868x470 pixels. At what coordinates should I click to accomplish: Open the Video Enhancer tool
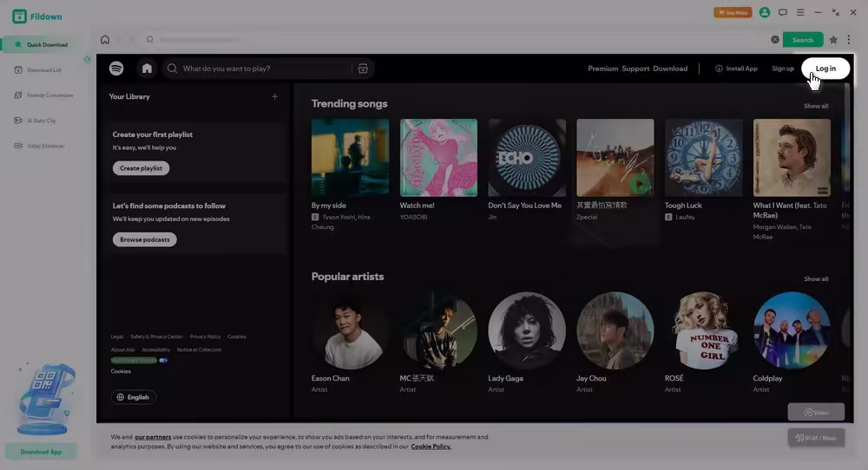pos(39,146)
